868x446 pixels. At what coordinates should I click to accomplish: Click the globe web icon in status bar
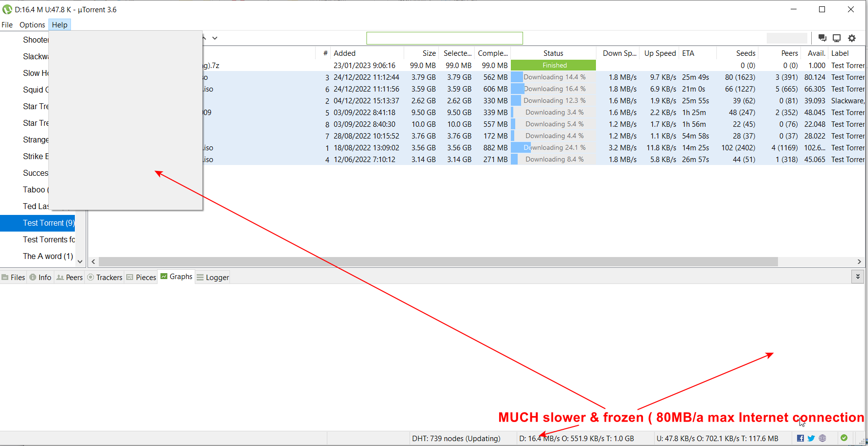click(x=822, y=438)
